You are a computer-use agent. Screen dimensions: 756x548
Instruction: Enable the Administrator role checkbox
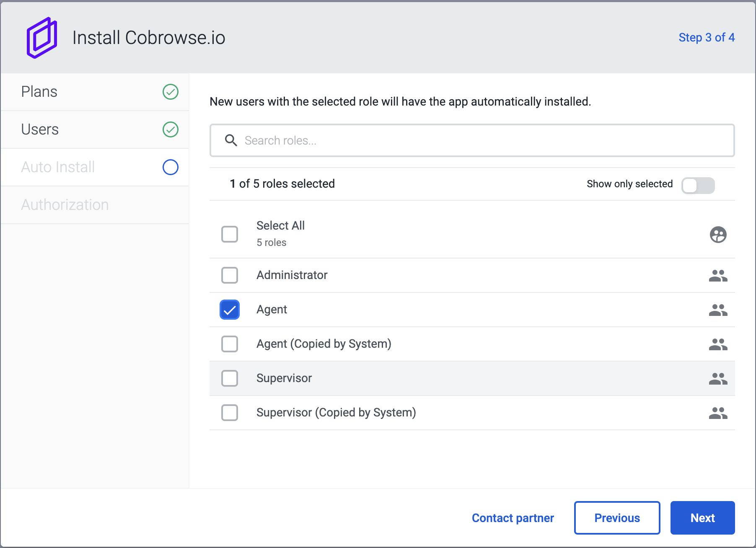tap(230, 275)
